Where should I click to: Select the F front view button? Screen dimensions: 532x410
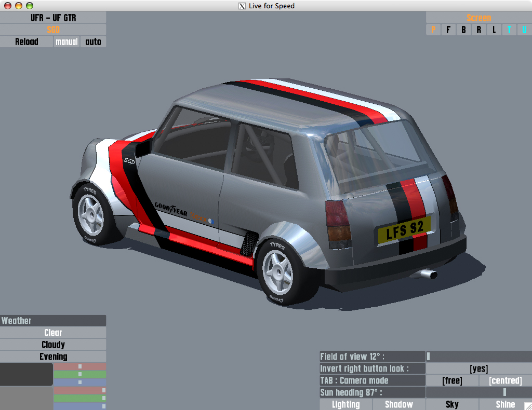point(448,30)
